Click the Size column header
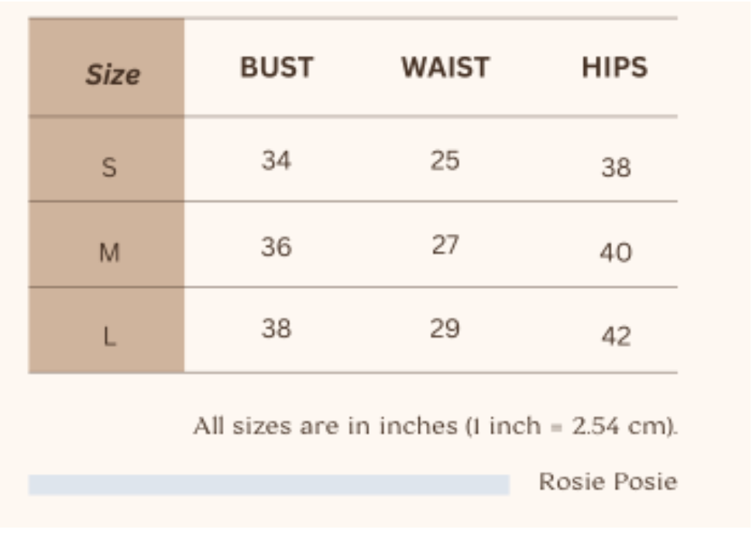756x533 pixels. pos(112,74)
